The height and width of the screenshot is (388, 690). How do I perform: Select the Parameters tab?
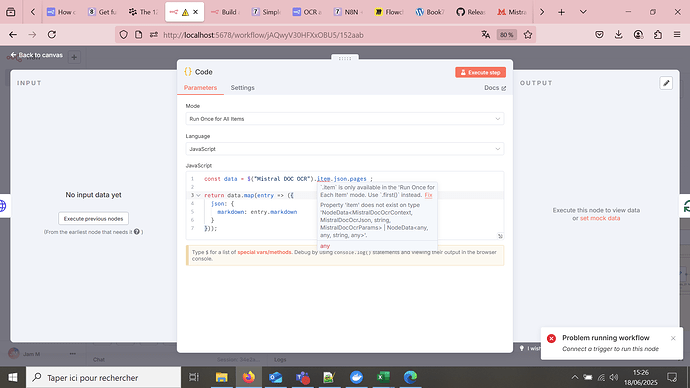coord(200,88)
